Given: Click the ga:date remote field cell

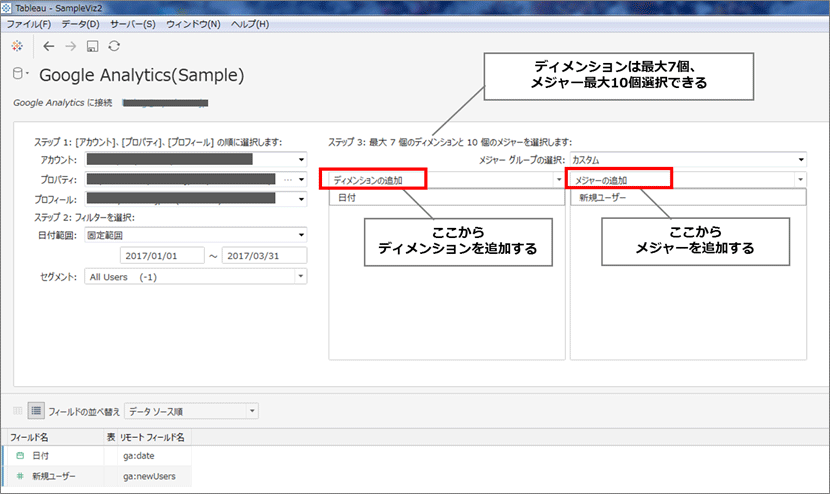Looking at the screenshot, I should (154, 455).
